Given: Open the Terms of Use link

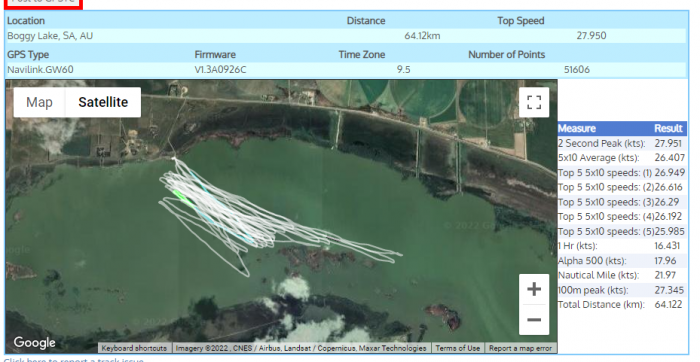Looking at the screenshot, I should tap(458, 348).
